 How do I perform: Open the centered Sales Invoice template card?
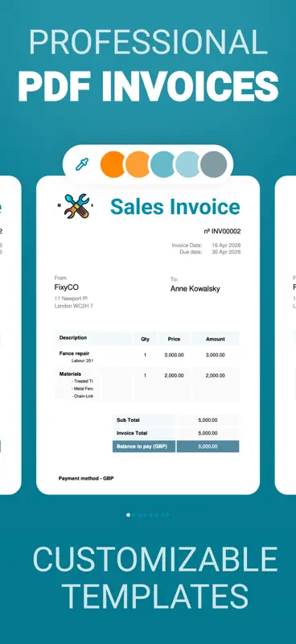coord(148,335)
